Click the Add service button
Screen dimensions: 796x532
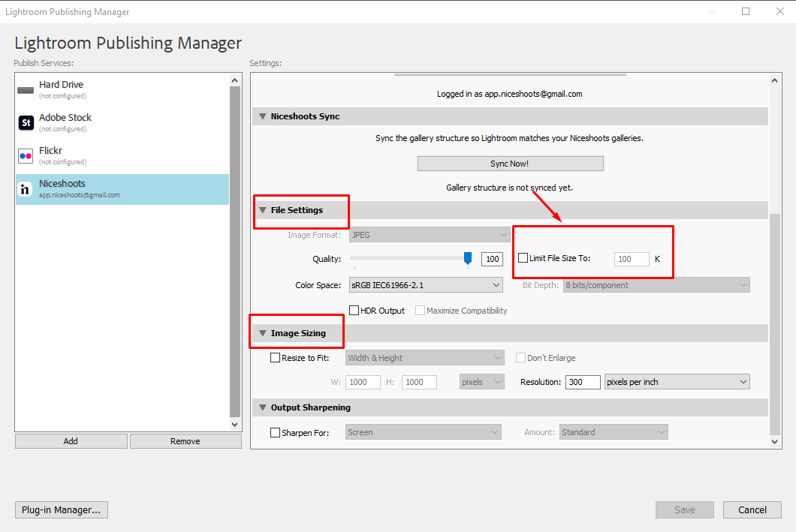tap(71, 441)
